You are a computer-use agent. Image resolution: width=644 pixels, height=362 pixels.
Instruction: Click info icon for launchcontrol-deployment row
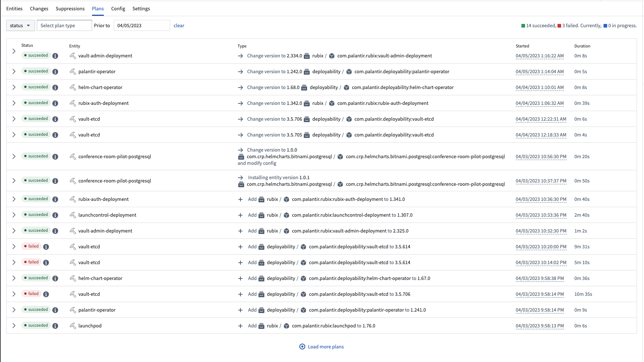pos(55,215)
